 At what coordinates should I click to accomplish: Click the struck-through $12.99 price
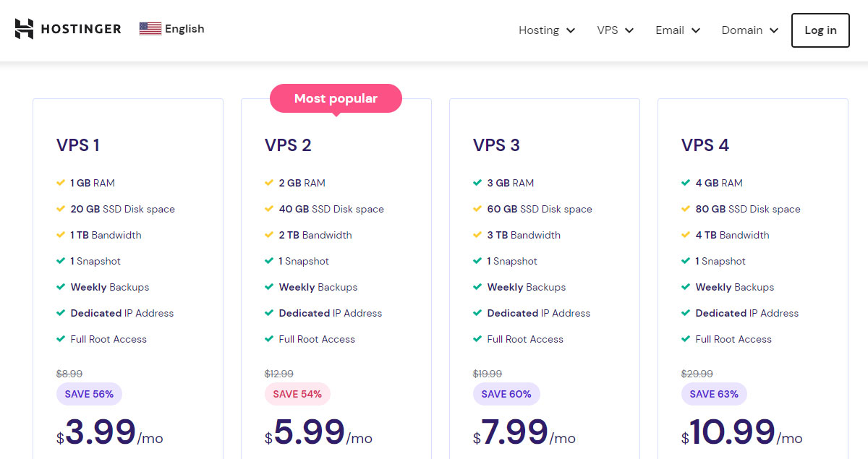(279, 374)
